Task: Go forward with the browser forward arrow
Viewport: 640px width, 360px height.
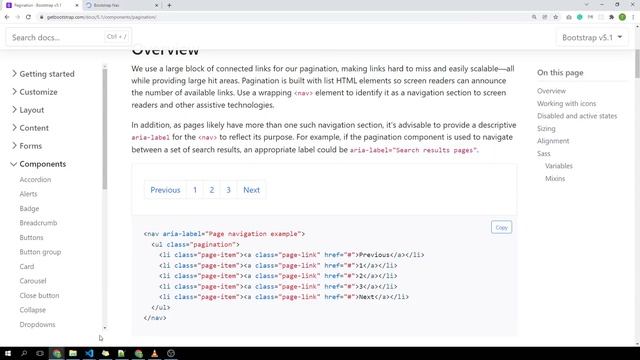Action: point(18,17)
